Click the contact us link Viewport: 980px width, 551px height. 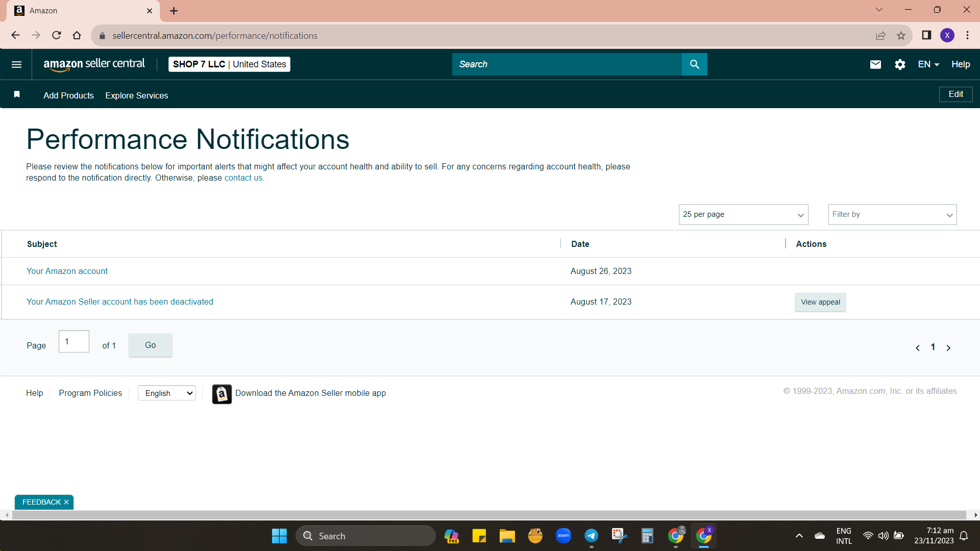(x=243, y=178)
